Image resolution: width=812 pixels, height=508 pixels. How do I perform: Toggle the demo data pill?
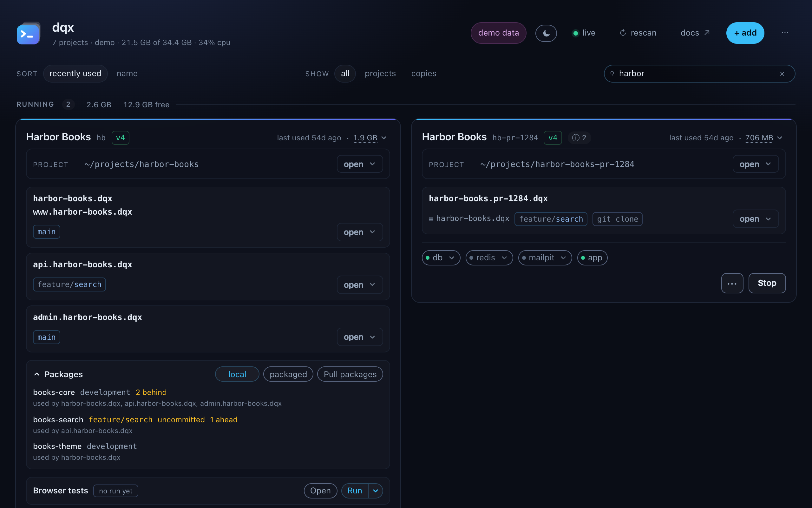(x=498, y=33)
